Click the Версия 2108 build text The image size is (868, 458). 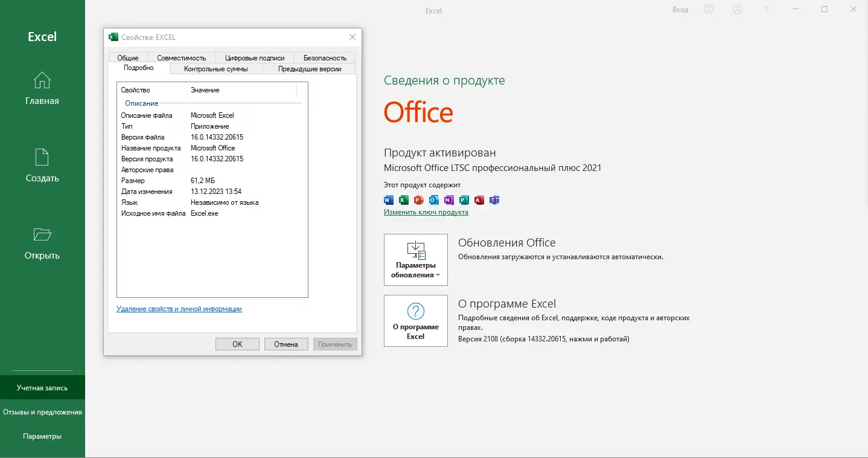[x=544, y=339]
